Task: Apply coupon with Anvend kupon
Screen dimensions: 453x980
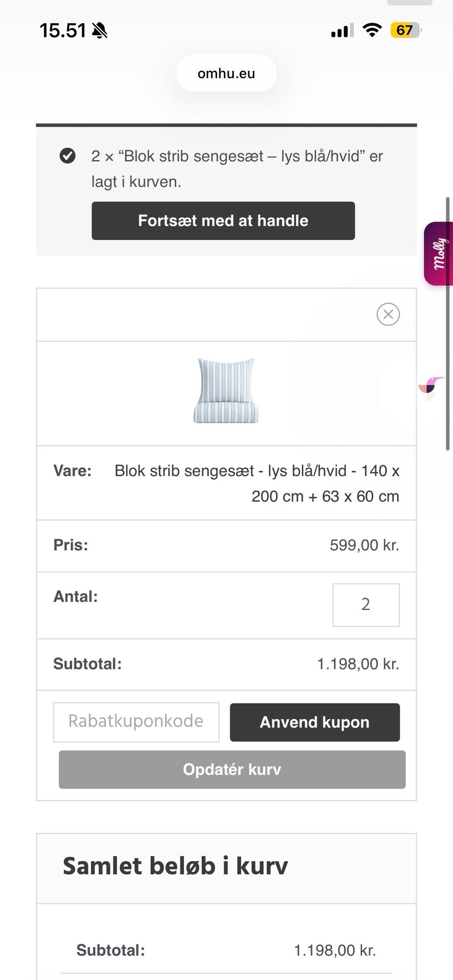Action: point(315,723)
